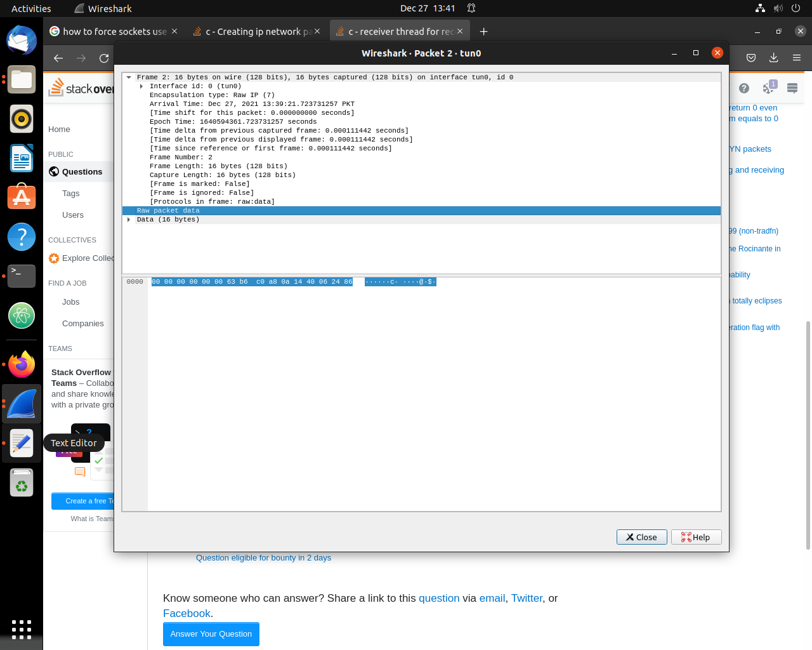Go to Stack Overflow Home link

click(59, 129)
